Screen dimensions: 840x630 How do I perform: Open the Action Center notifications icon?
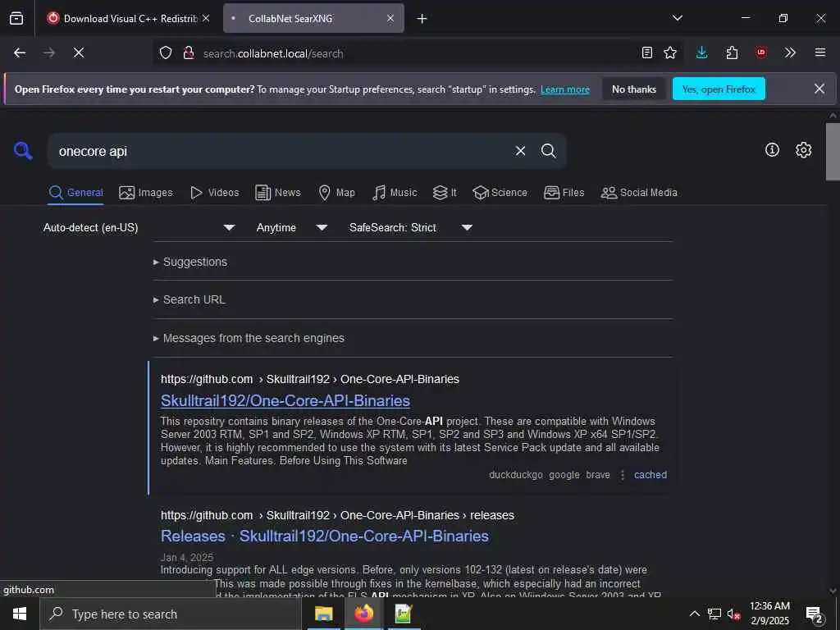point(815,614)
